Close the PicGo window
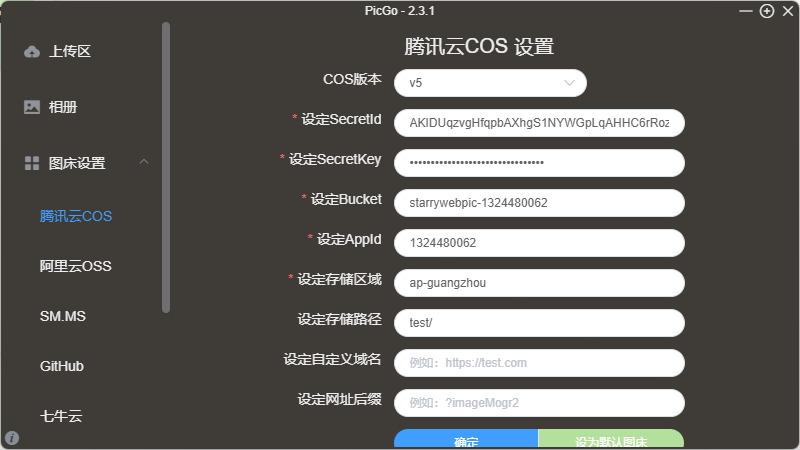 [x=788, y=11]
